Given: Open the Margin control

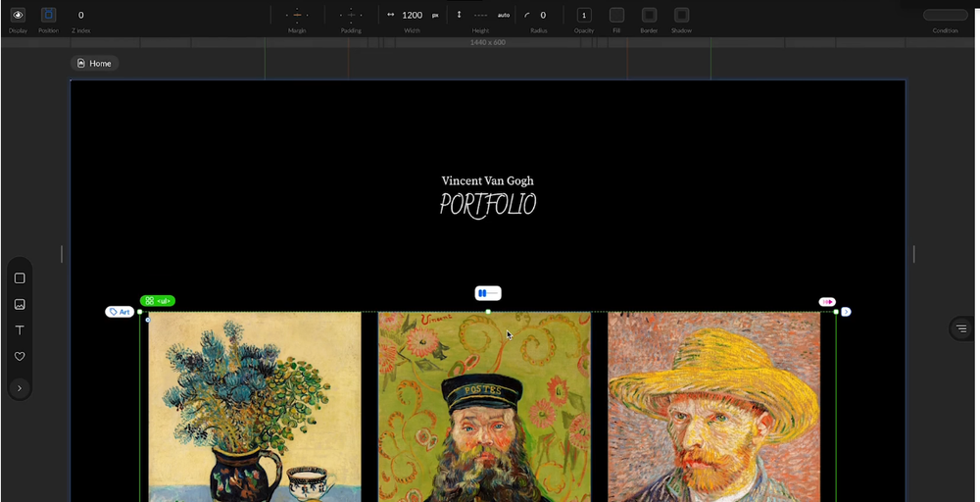Looking at the screenshot, I should (x=297, y=15).
